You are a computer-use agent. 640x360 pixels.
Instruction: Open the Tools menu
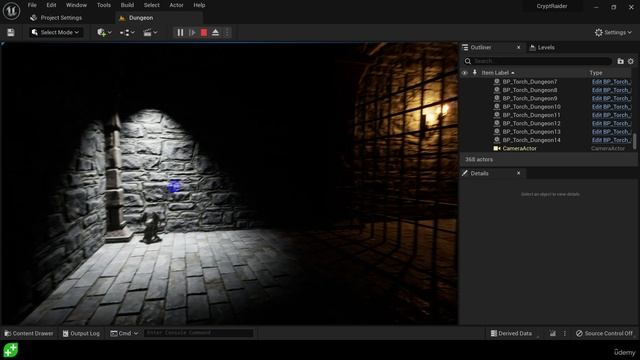(104, 5)
